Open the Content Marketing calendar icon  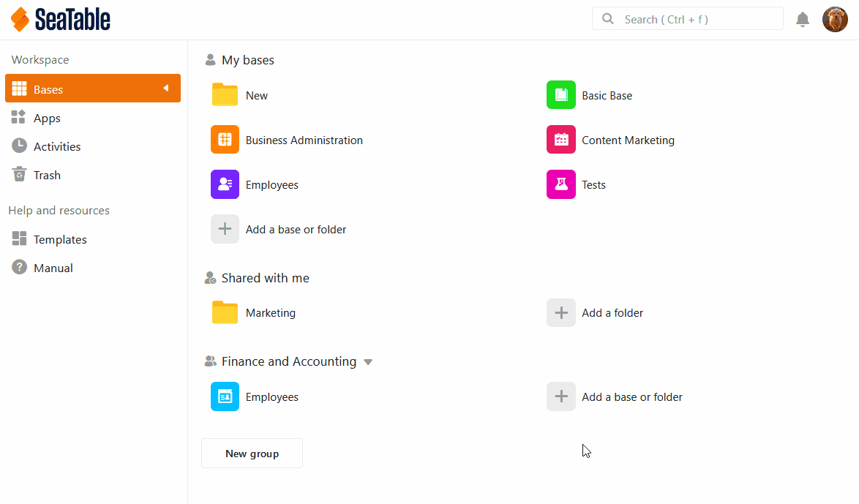click(561, 140)
